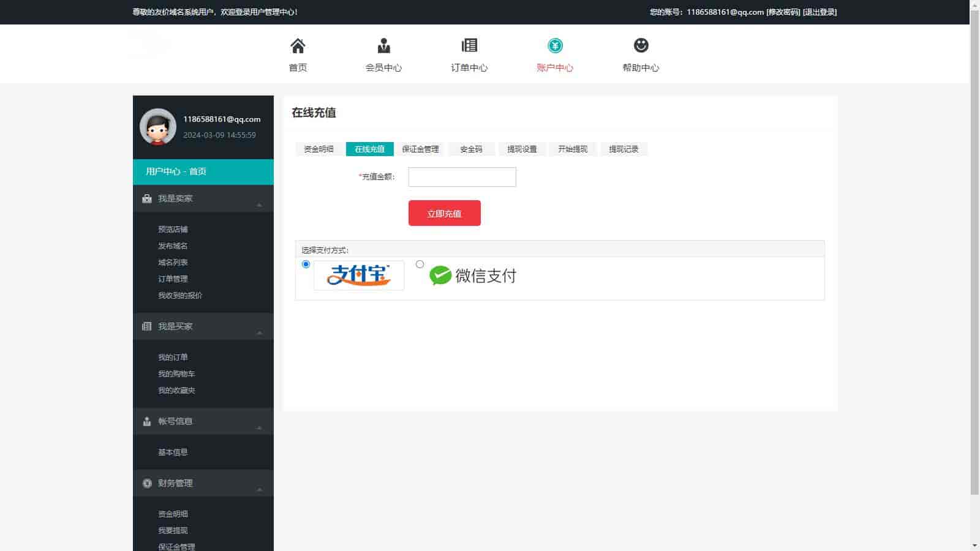This screenshot has height=551, width=980.
Task: Select the WeChat Pay radio button
Action: (x=420, y=264)
